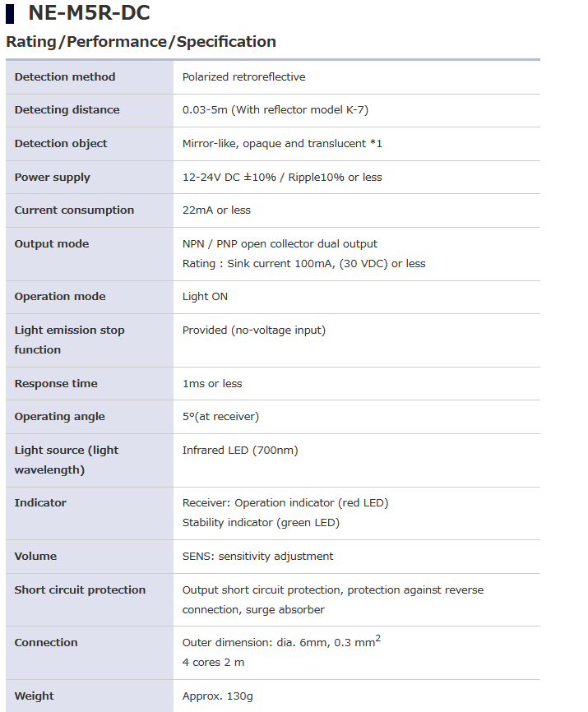This screenshot has width=588, height=712.
Task: Select the Polarized retroreflective value text
Action: 243,77
